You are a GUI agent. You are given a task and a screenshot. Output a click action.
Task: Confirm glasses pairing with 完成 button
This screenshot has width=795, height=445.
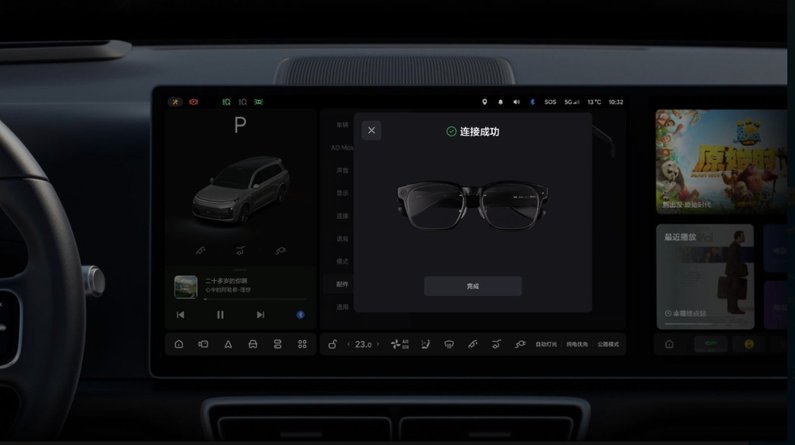[473, 286]
